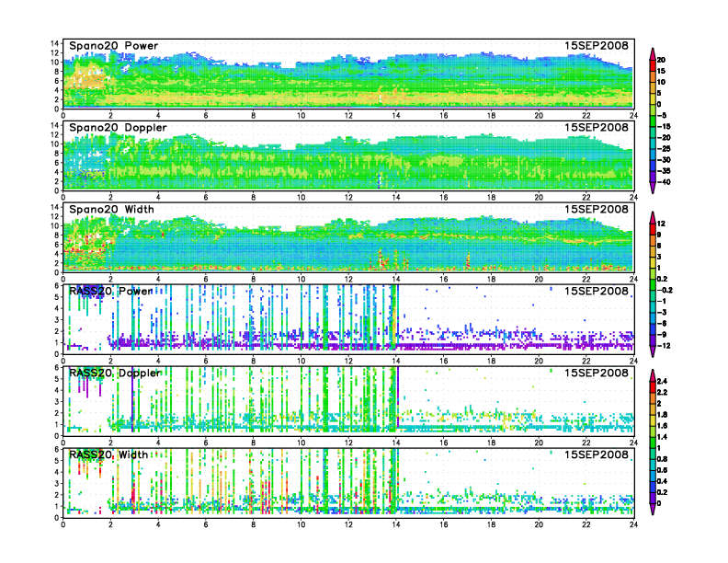Click 15SEP2008 date in RASS20 Power panel
Image resolution: width=728 pixels, height=563 pixels.
pyautogui.click(x=597, y=291)
